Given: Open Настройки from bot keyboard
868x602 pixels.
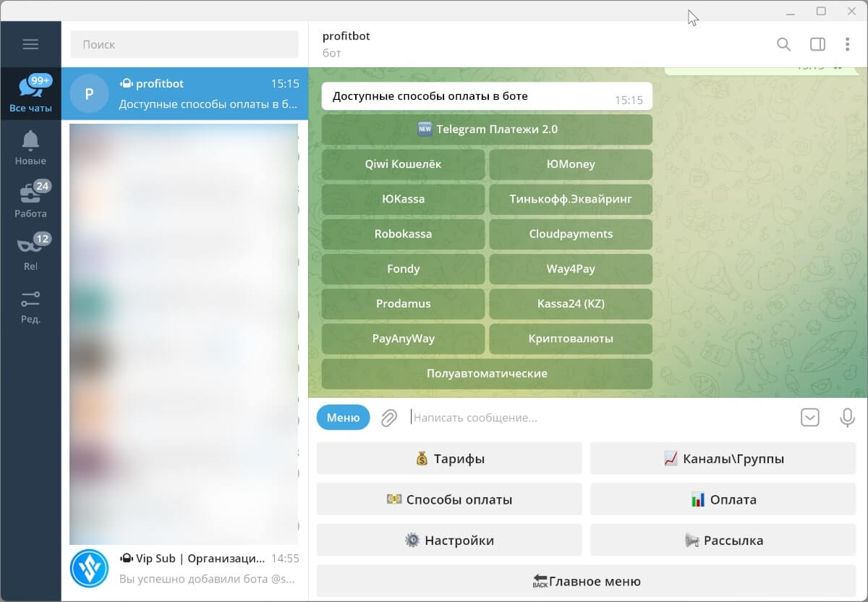Looking at the screenshot, I should tap(449, 540).
